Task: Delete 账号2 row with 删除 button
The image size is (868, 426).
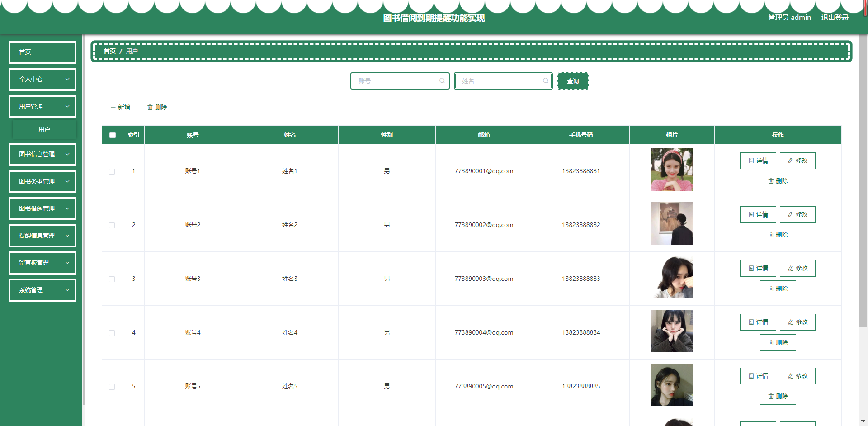Action: (778, 235)
